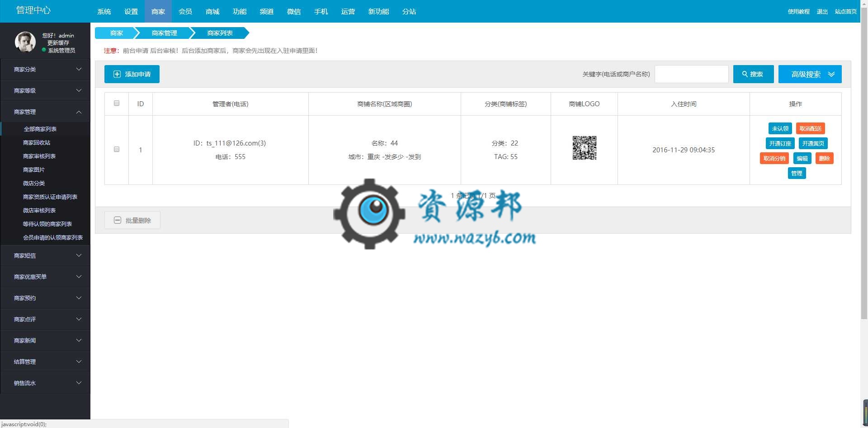This screenshot has width=868, height=428.
Task: Open the 手机 top menu
Action: click(321, 11)
